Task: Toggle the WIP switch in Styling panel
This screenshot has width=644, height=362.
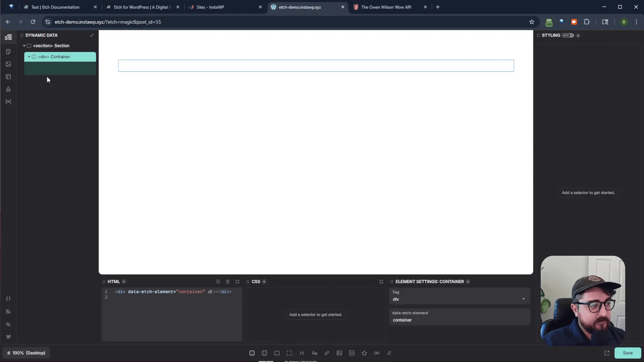Action: point(568,35)
